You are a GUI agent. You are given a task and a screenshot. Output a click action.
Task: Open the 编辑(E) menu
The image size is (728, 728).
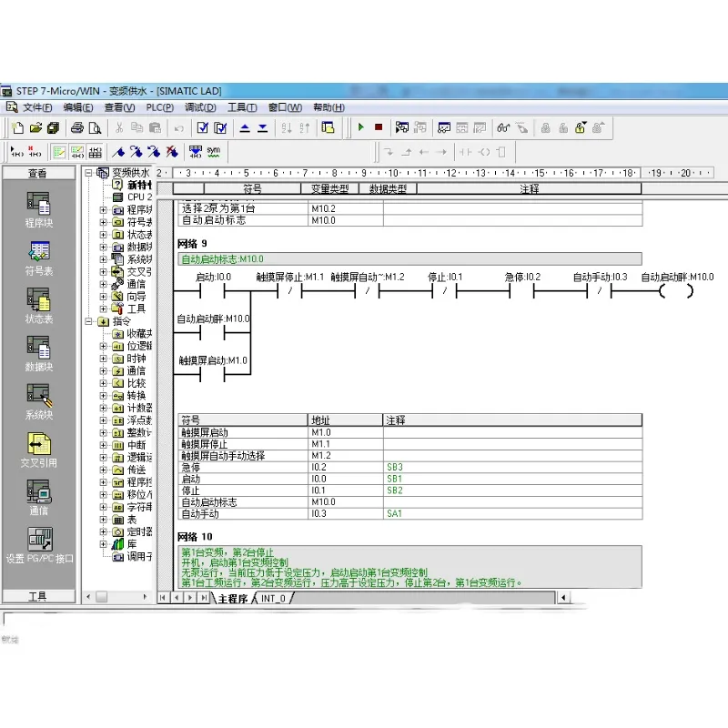78,107
